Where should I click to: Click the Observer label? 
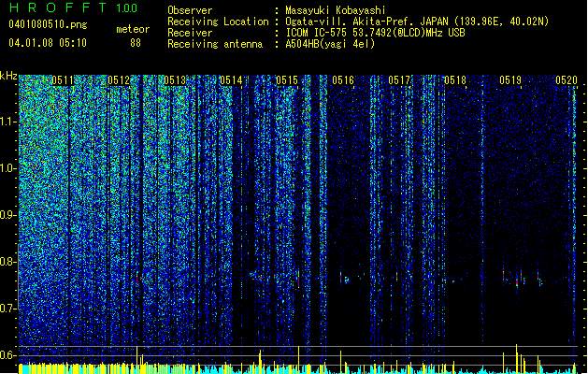point(190,10)
